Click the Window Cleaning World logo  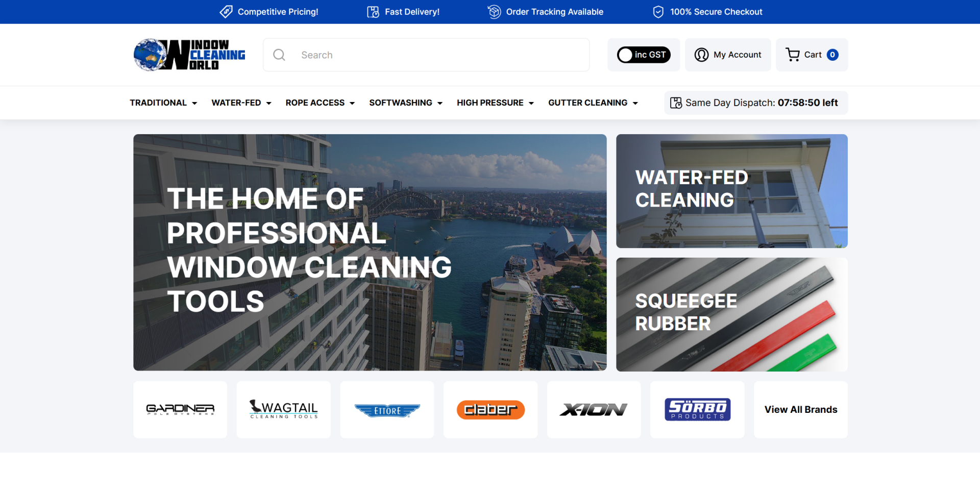(189, 55)
